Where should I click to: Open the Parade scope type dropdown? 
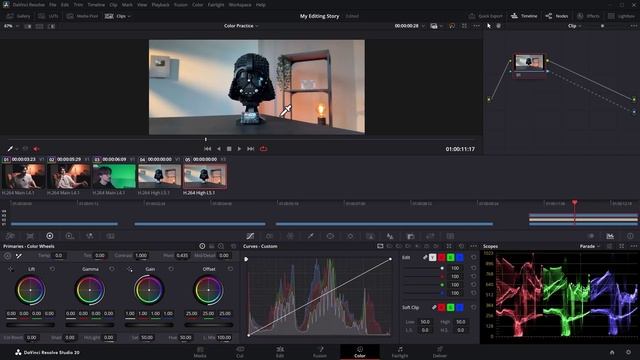click(x=590, y=246)
